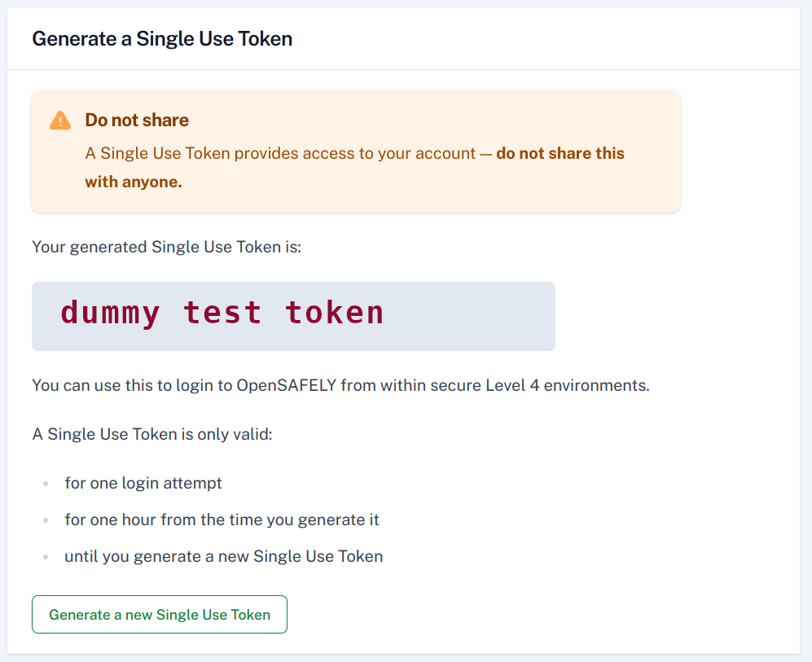Click the Level 4 environments description text
This screenshot has height=662, width=812.
tap(339, 384)
